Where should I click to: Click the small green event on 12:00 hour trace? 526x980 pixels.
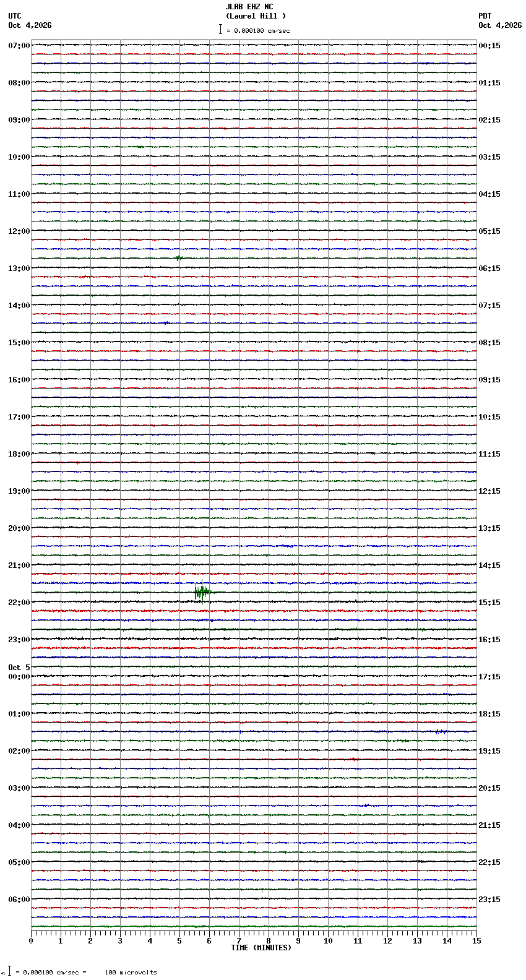179,258
